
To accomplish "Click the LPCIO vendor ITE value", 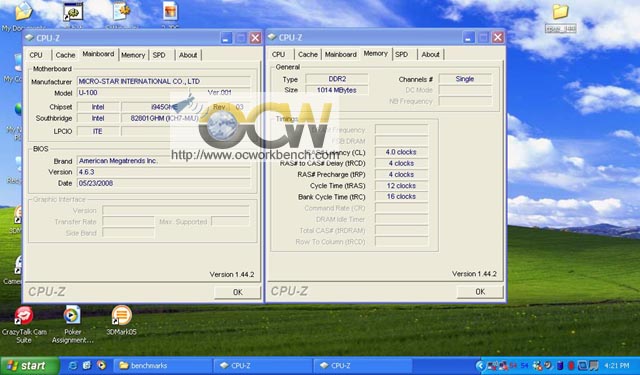I will point(98,131).
